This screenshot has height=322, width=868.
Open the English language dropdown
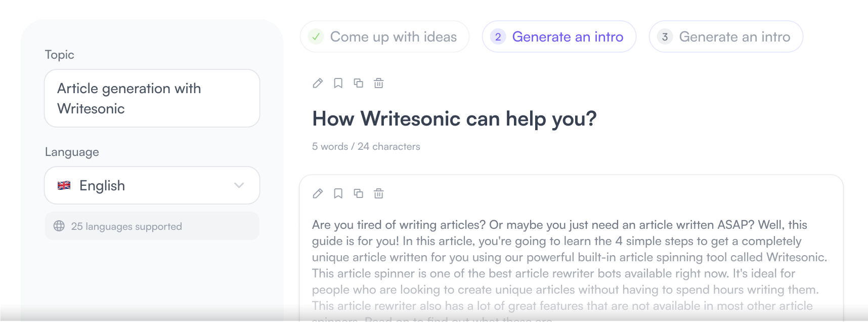click(152, 185)
